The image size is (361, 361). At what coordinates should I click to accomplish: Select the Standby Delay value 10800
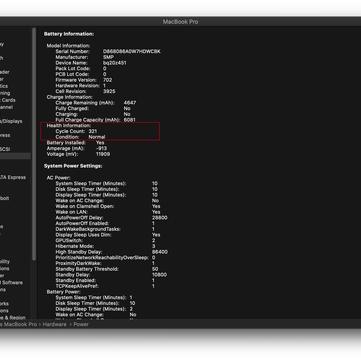tap(159, 275)
